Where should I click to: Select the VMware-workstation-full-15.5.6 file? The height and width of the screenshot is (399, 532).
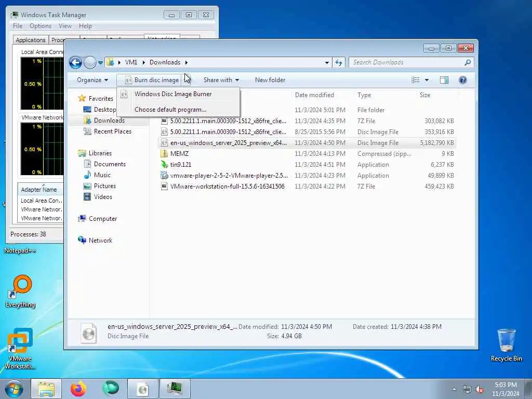click(x=307, y=187)
